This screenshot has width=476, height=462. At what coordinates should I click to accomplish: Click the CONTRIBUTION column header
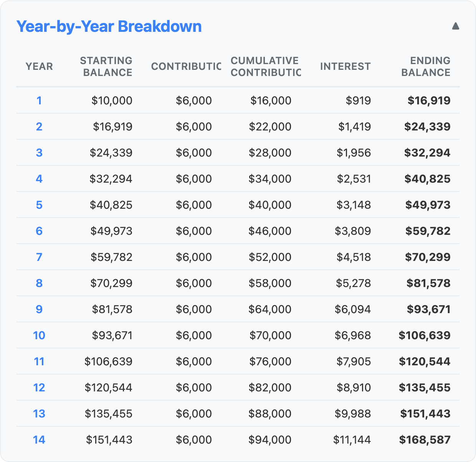pos(186,66)
